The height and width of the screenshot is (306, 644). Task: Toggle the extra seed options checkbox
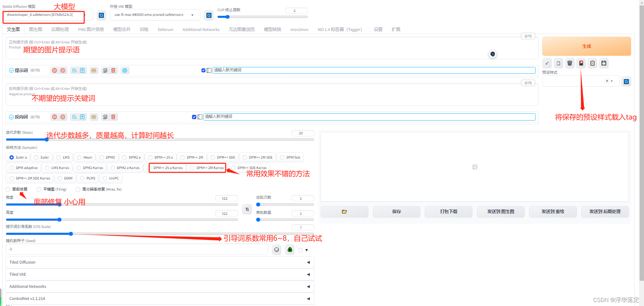pos(300,250)
